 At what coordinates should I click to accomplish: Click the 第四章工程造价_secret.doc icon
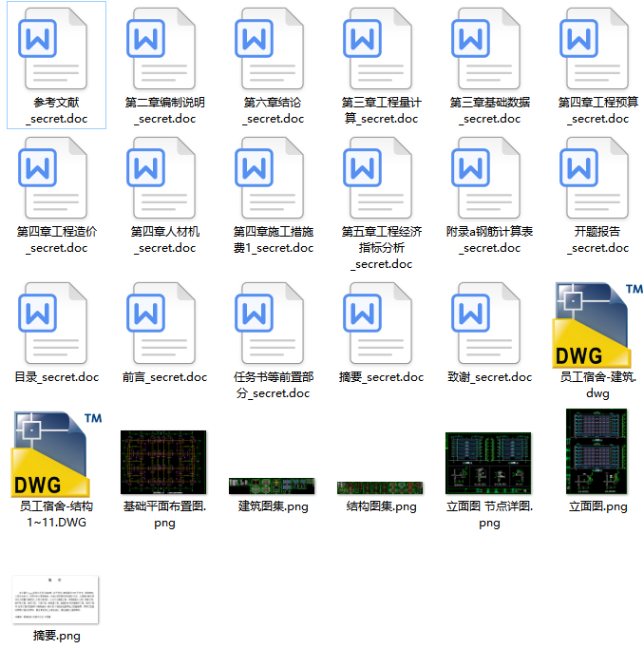point(53,178)
